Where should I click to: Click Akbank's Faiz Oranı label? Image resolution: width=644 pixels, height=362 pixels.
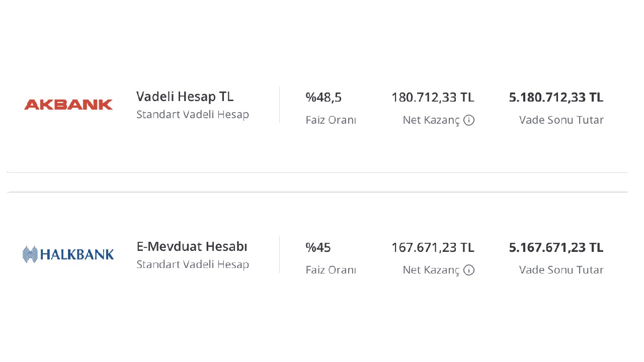coord(331,120)
